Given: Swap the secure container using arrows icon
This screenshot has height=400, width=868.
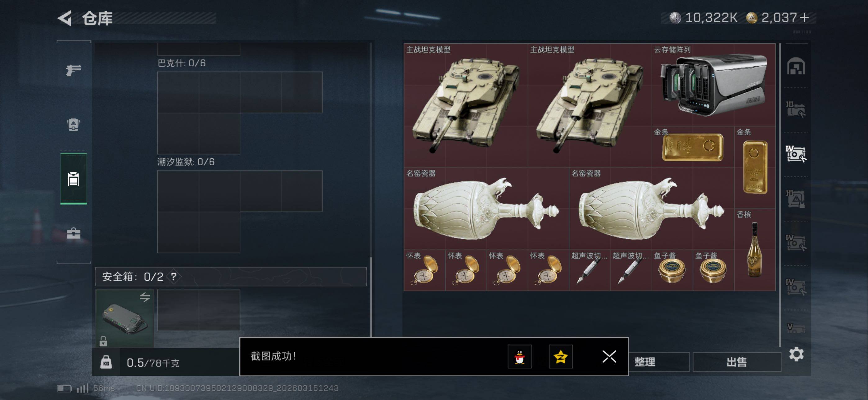Looking at the screenshot, I should (x=145, y=297).
